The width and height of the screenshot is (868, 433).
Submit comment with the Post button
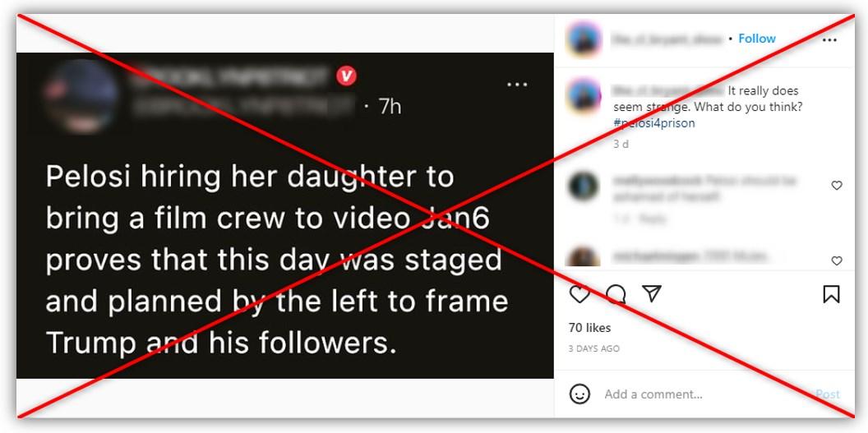(828, 394)
